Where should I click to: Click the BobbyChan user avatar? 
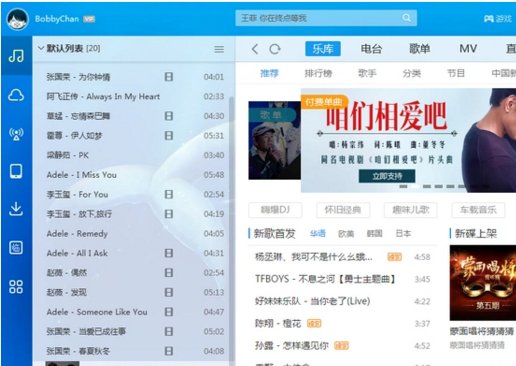pos(17,19)
